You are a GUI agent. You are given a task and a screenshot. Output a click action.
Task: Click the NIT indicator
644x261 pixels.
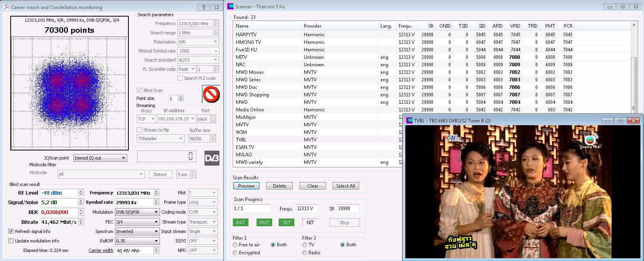pyautogui.click(x=310, y=223)
